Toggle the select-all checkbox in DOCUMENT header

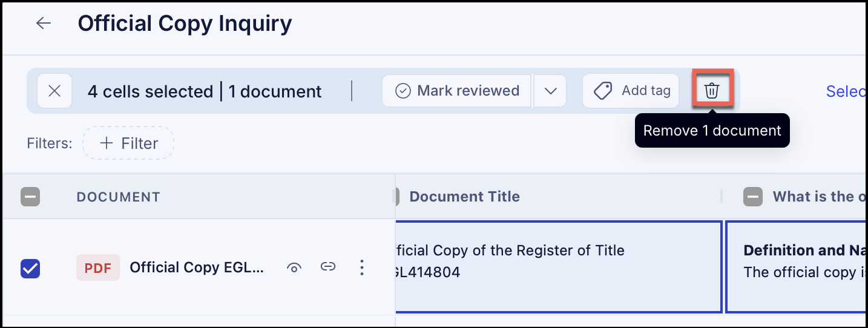[30, 197]
